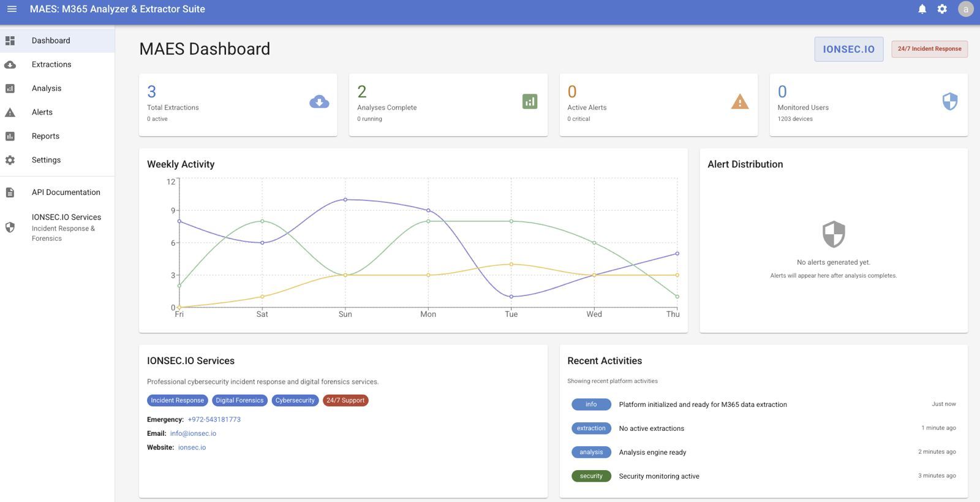Click the Dashboard grid icon in sidebar
The image size is (980, 502).
pos(10,40)
